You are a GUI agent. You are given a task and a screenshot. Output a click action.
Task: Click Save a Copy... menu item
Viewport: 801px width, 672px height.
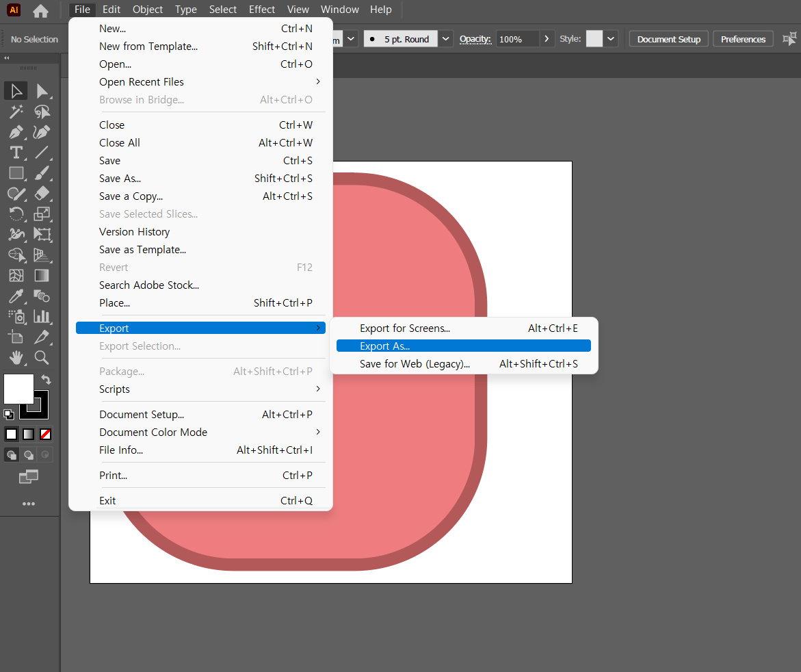coord(200,196)
